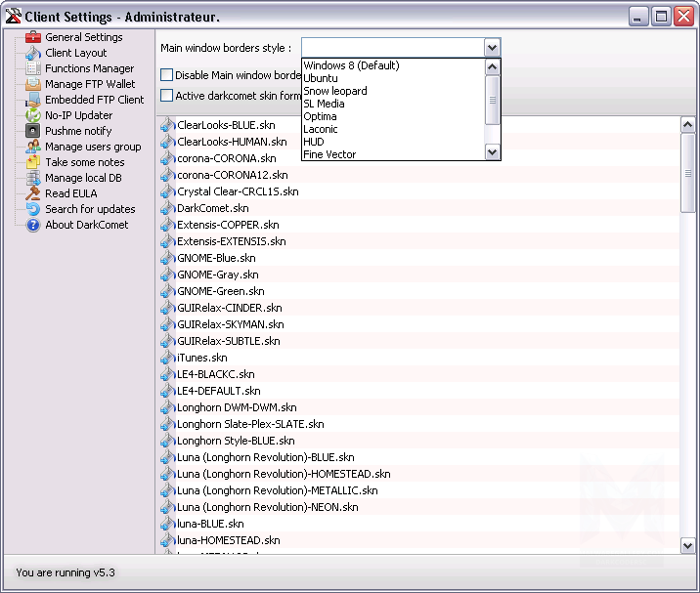This screenshot has height=593, width=700.
Task: Collapse the Main window borders style dropdown
Action: coord(492,47)
